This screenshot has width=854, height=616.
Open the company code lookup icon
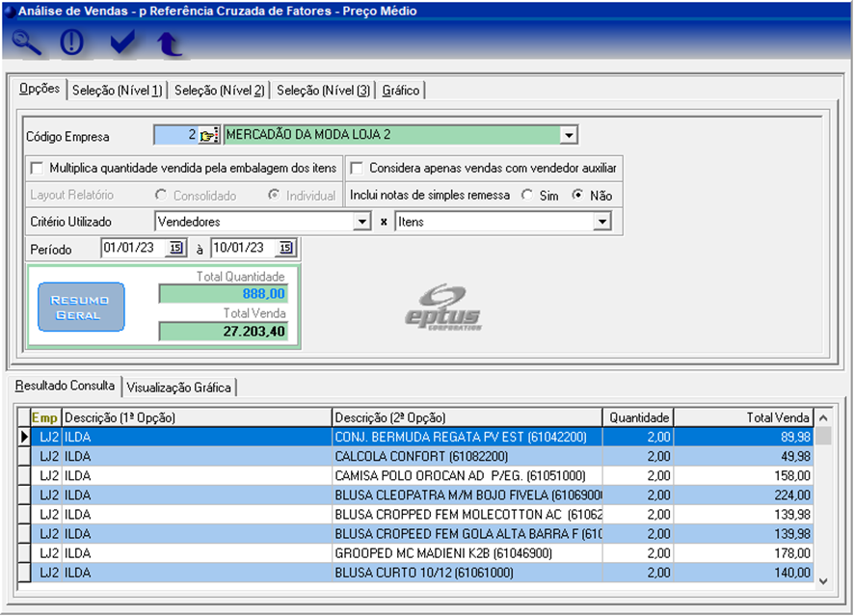210,135
